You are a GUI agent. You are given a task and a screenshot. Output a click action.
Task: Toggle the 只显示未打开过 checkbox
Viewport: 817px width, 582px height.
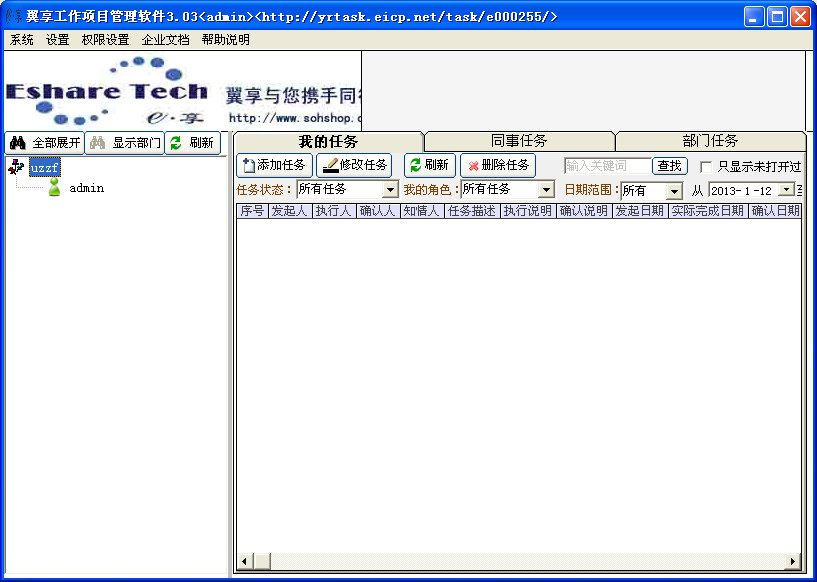706,167
